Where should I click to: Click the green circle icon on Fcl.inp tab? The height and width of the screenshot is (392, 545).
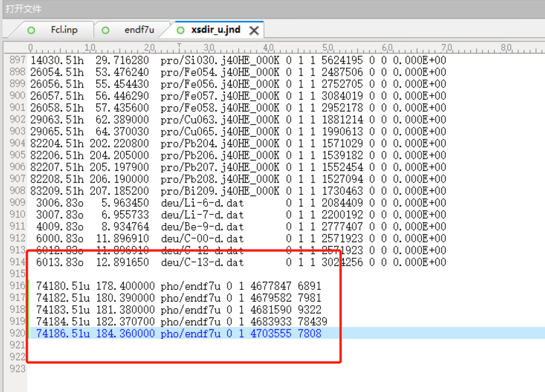31,30
